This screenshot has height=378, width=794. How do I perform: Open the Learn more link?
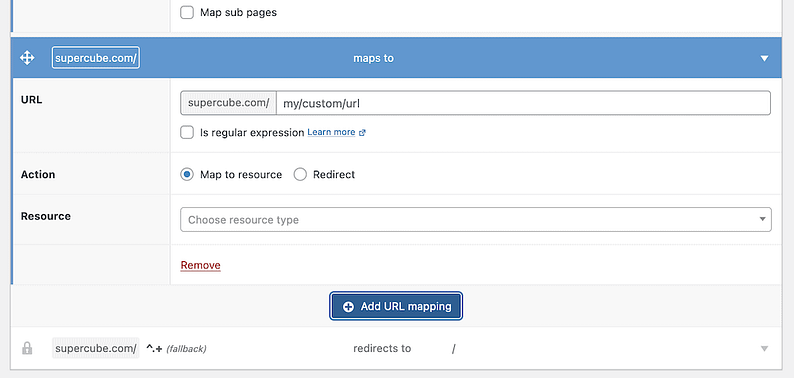pyautogui.click(x=331, y=132)
